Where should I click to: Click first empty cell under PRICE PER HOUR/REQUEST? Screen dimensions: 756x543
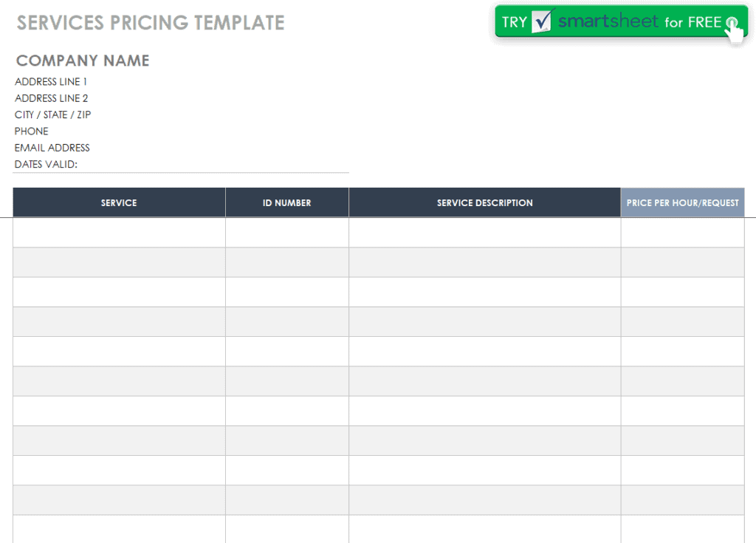[683, 233]
